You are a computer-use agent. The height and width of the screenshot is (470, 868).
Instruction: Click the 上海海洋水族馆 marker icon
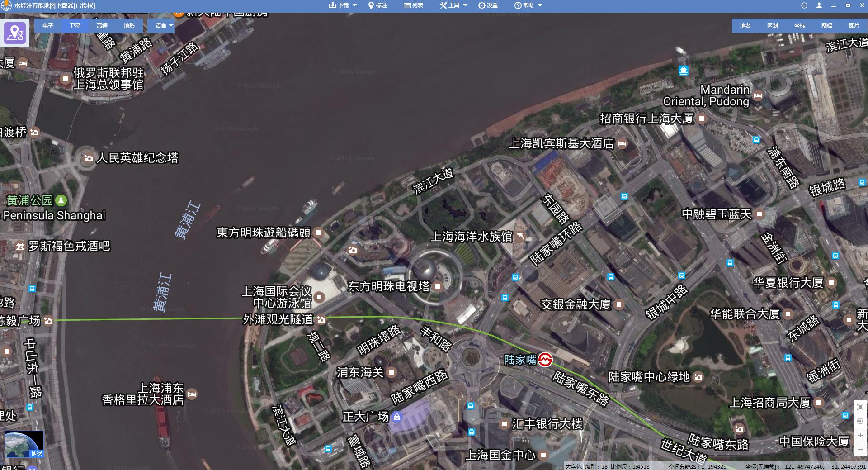pyautogui.click(x=520, y=237)
